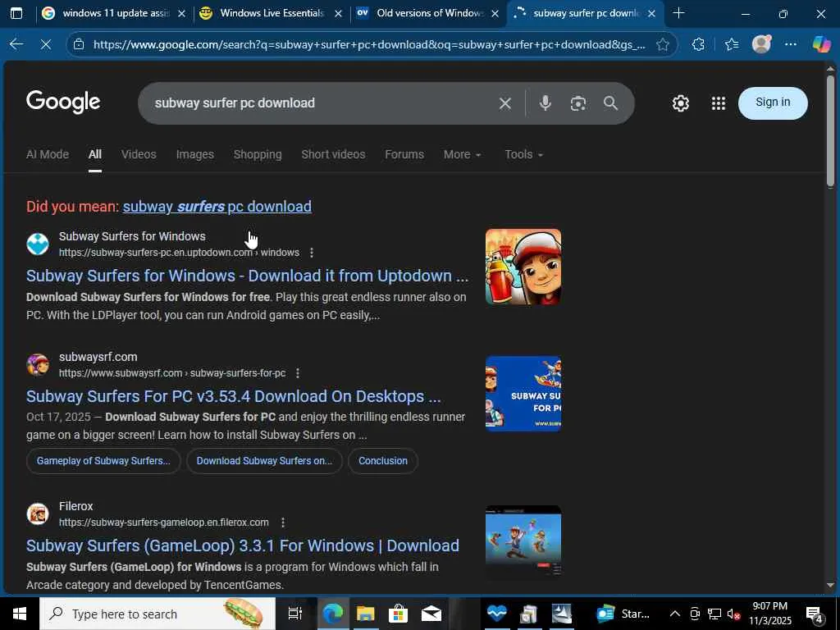
Task: Open the Windows Start menu
Action: (20, 614)
